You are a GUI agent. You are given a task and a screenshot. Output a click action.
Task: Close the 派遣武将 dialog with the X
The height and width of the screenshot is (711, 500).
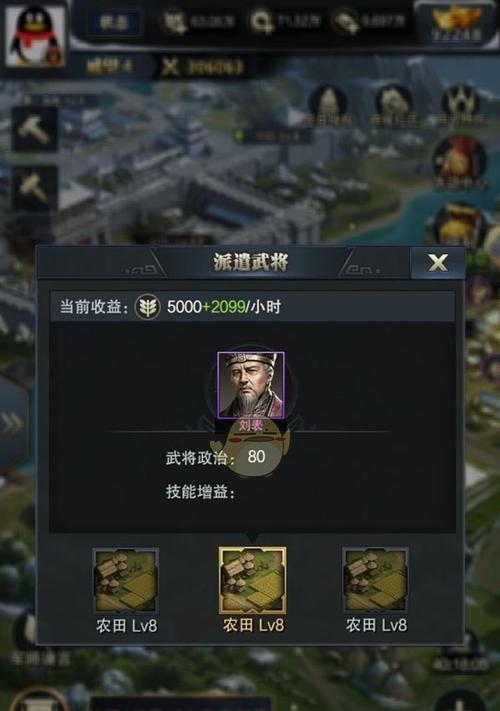437,263
